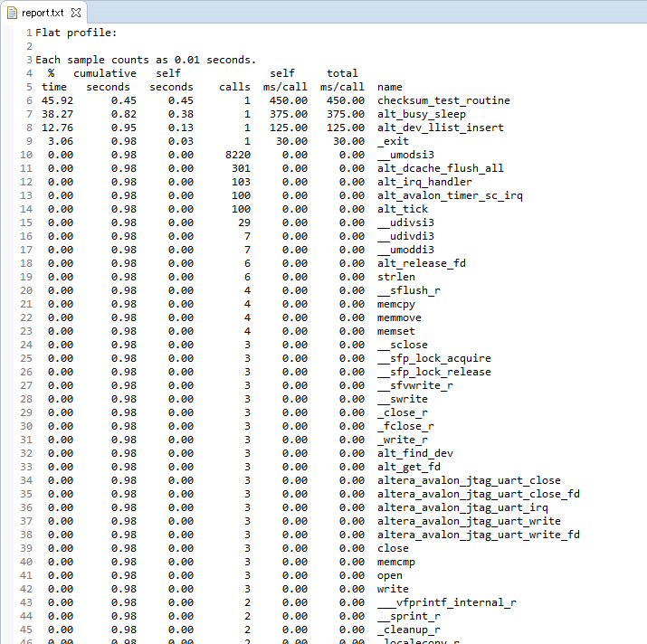This screenshot has height=644, width=647.
Task: Click the alt_busy_sleep entry
Action: pos(421,114)
